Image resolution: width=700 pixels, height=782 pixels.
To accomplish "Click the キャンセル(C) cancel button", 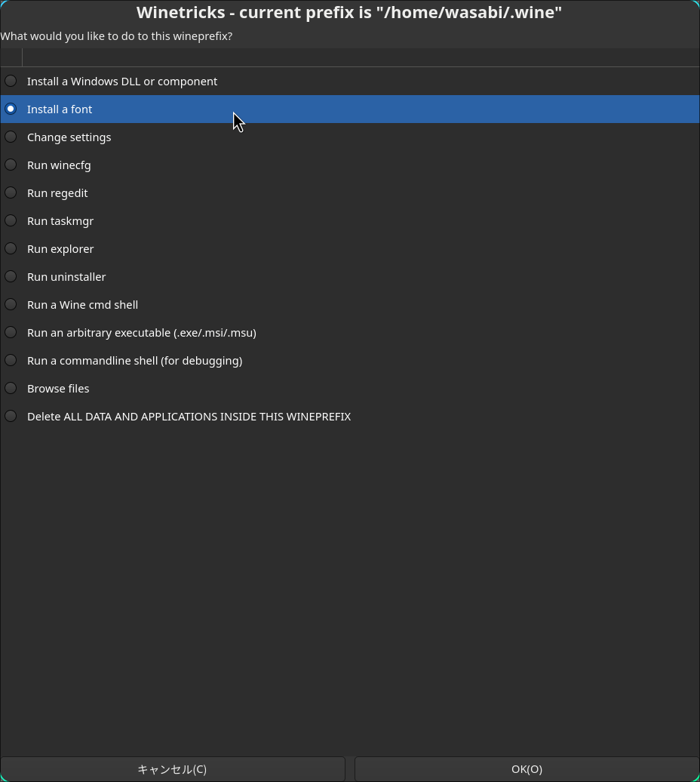I will [x=173, y=769].
